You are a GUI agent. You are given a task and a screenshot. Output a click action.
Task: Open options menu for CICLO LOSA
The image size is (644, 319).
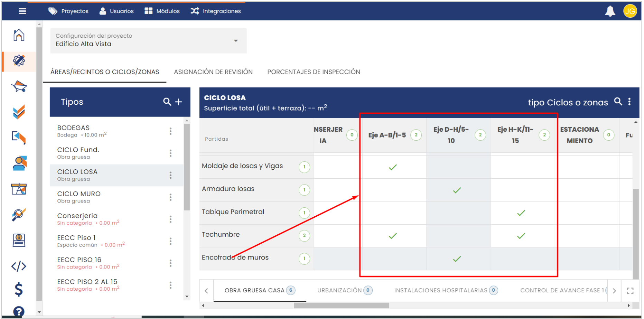[x=170, y=175]
